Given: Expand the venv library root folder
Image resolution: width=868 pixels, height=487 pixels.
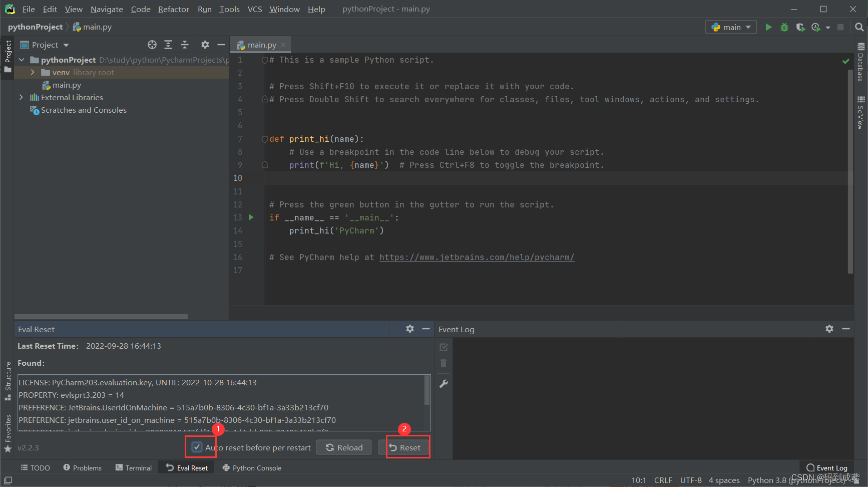Looking at the screenshot, I should click(x=32, y=72).
